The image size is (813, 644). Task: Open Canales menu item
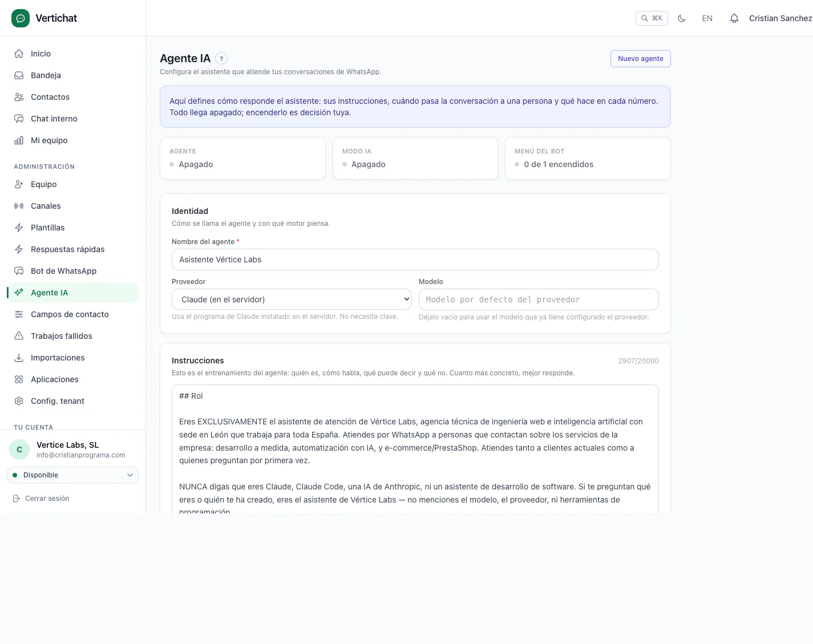tap(73, 206)
